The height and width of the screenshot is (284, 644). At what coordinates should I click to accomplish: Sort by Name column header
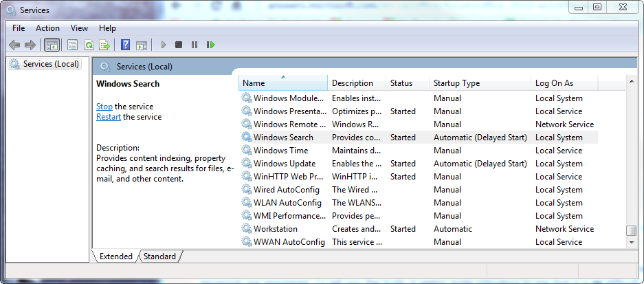coord(283,83)
